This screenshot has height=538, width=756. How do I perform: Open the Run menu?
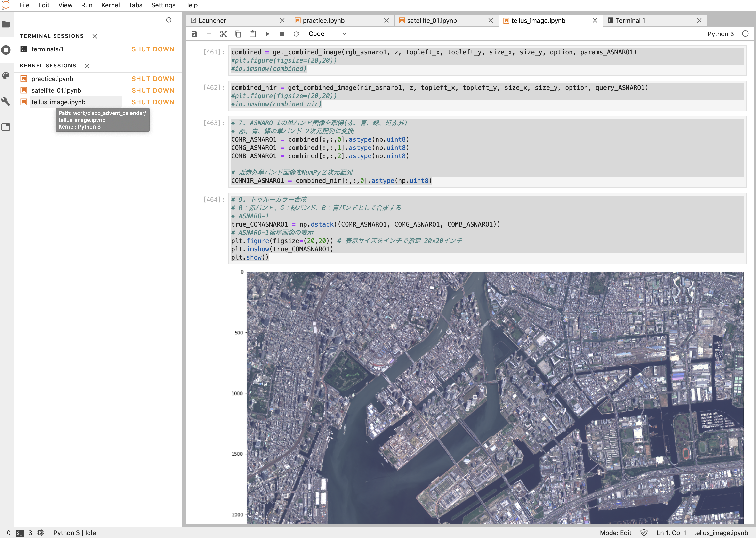(87, 5)
